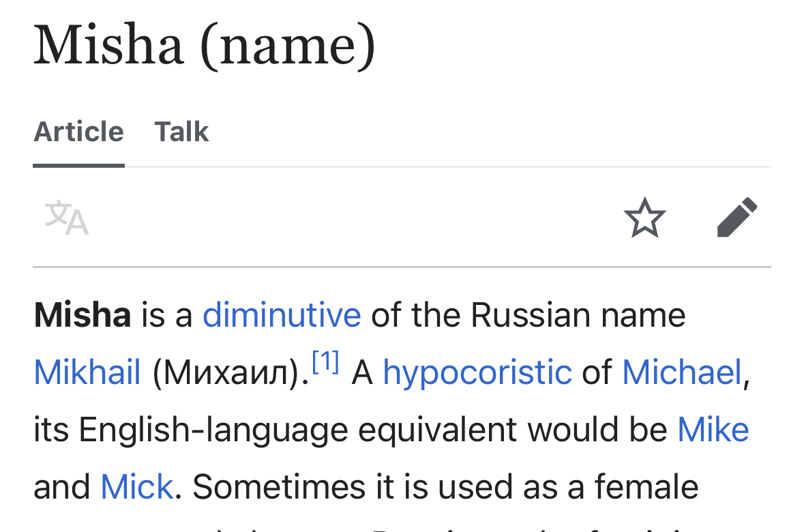Open the Mick hyperlink
This screenshot has width=804, height=532.
136,486
